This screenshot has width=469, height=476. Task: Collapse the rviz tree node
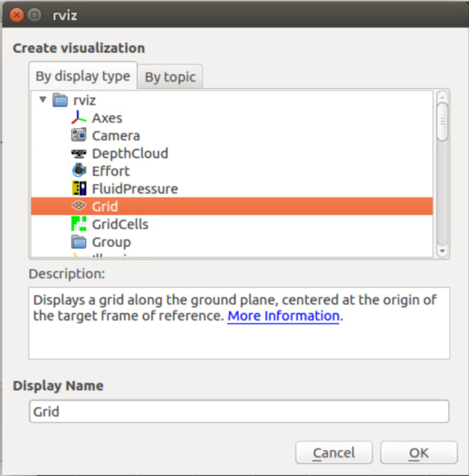(43, 99)
